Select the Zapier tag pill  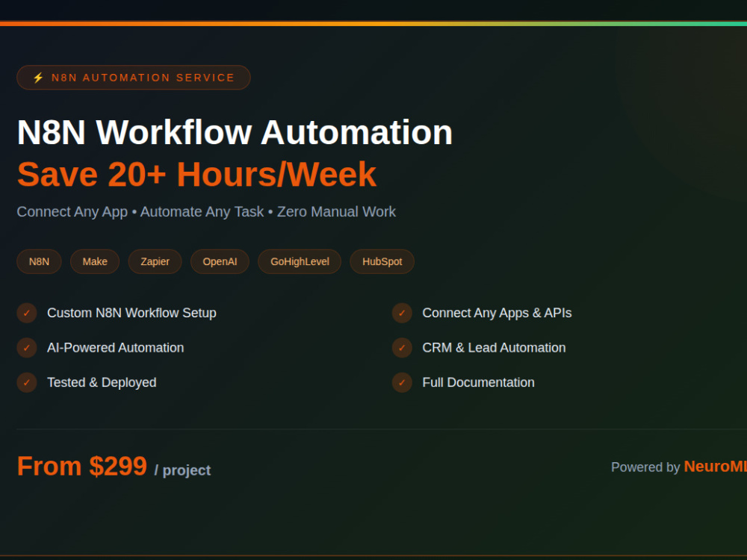[155, 261]
